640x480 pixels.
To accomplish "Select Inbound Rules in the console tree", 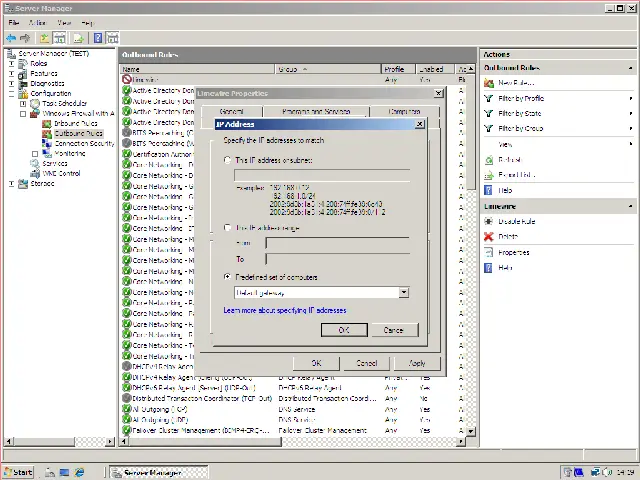I will pyautogui.click(x=76, y=123).
